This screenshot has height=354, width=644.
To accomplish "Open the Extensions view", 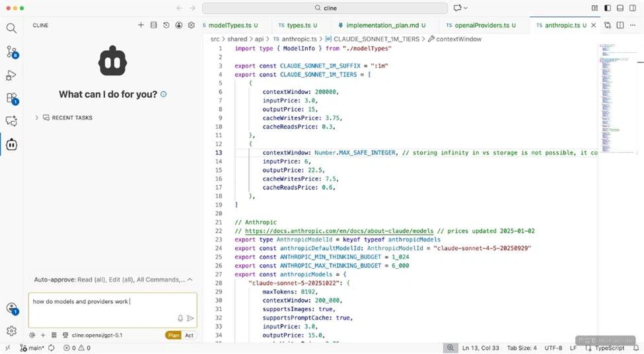I will point(11,98).
